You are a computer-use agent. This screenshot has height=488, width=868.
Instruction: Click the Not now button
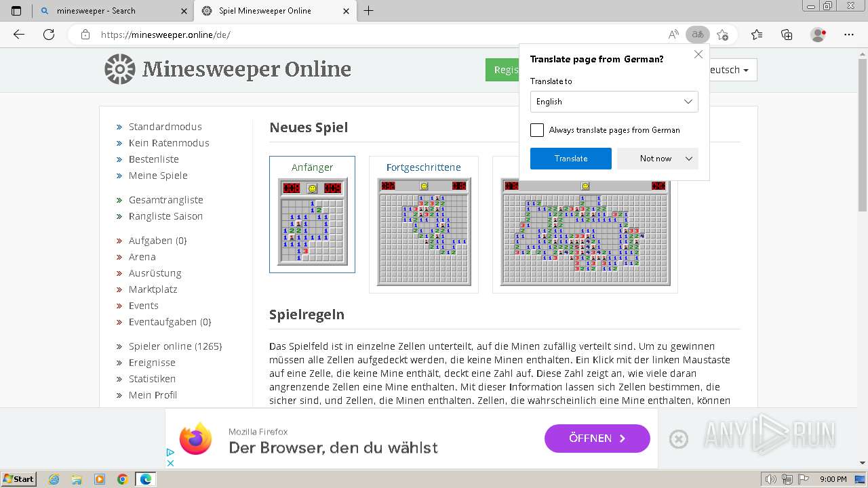tap(656, 159)
